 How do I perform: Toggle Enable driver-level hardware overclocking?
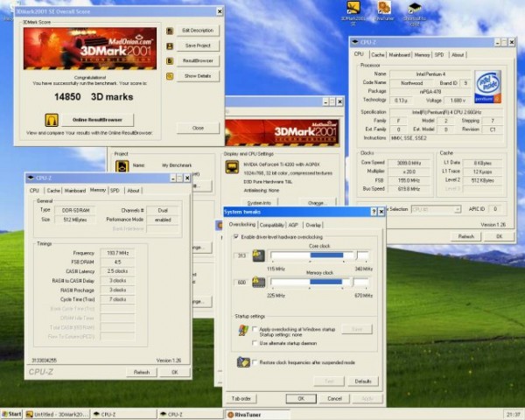click(236, 237)
